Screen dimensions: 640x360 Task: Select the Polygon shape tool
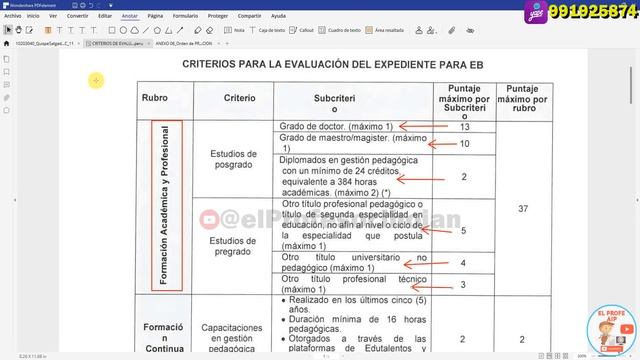(x=157, y=30)
